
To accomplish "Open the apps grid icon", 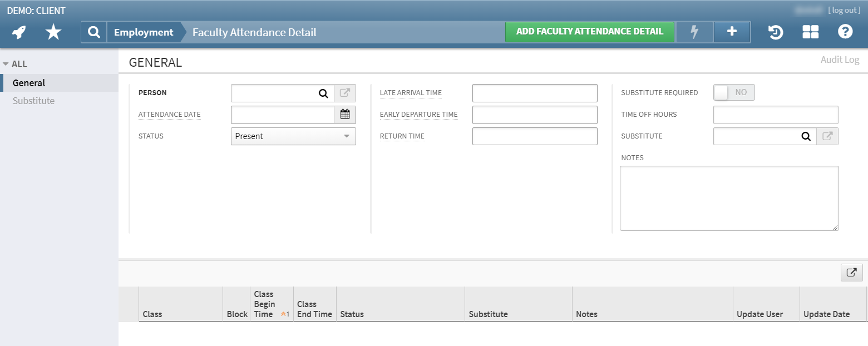I will 810,32.
